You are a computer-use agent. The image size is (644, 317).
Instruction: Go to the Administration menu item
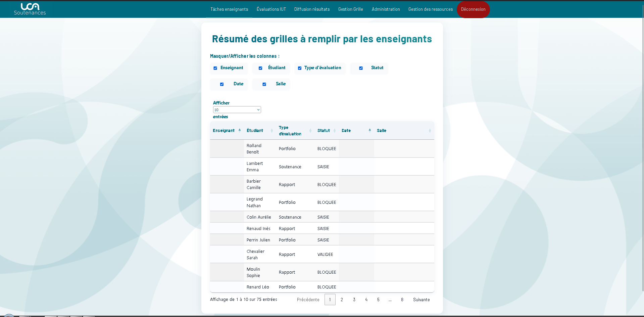click(x=385, y=9)
